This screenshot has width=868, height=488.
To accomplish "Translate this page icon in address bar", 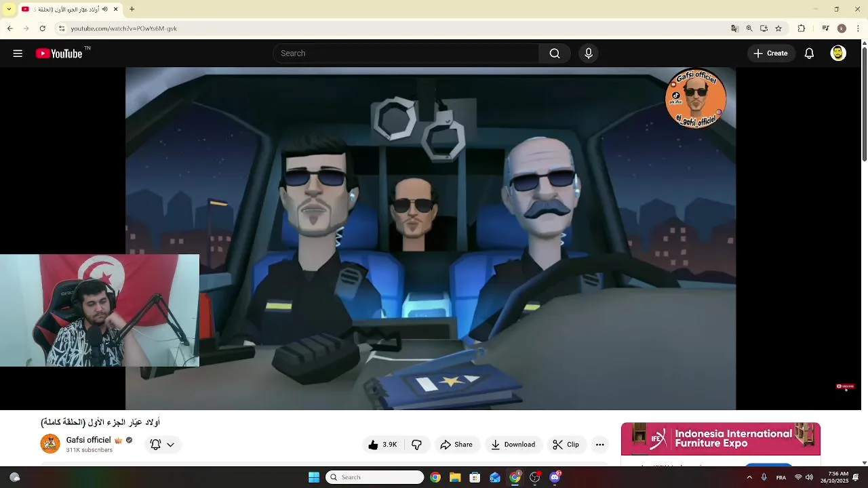I will (x=734, y=28).
